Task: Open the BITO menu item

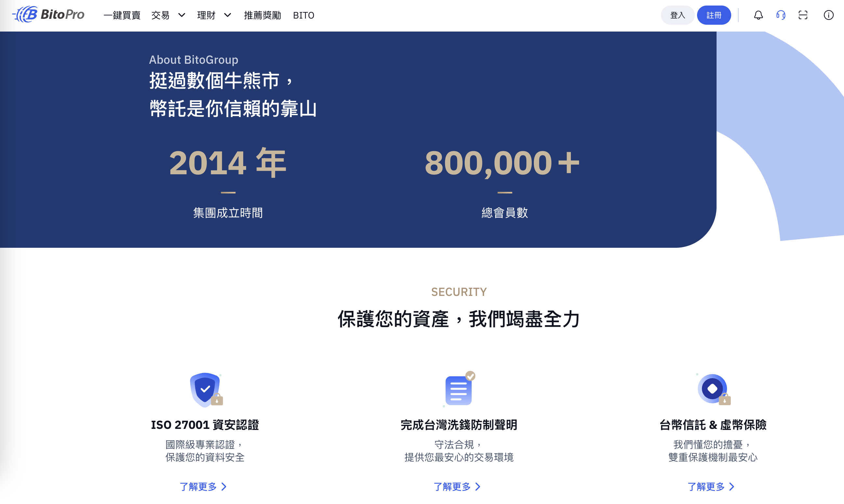Action: point(304,15)
